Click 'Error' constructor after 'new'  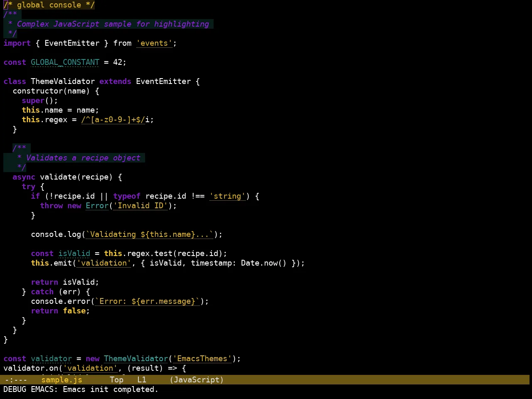(97, 206)
